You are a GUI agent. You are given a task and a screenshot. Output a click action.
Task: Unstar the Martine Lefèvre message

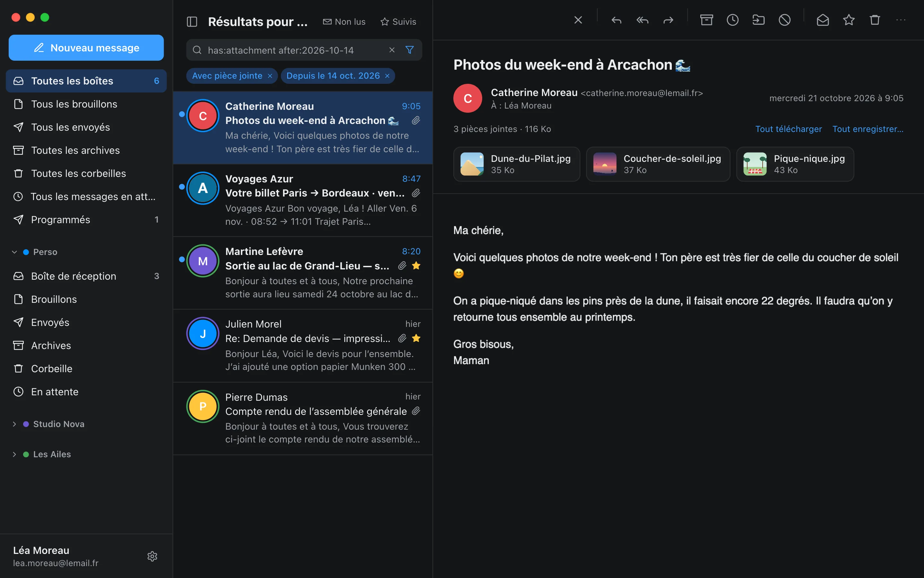tap(416, 266)
